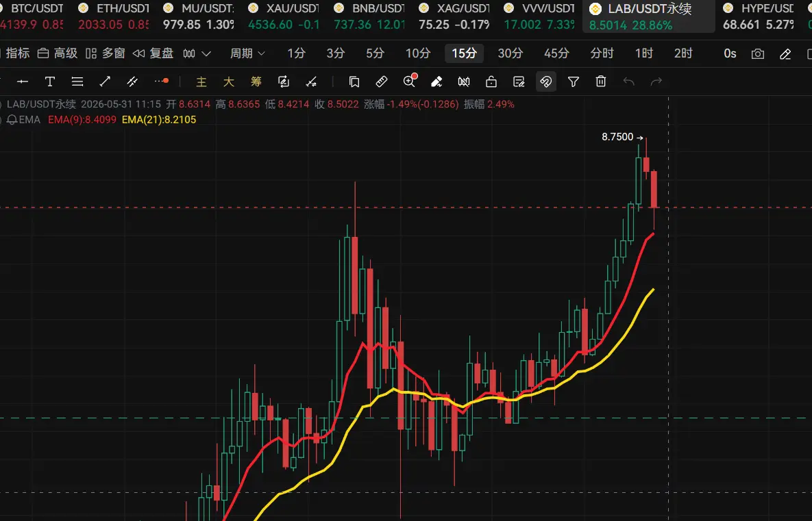Click the long-short position line tool
The height and width of the screenshot is (521, 812).
311,81
